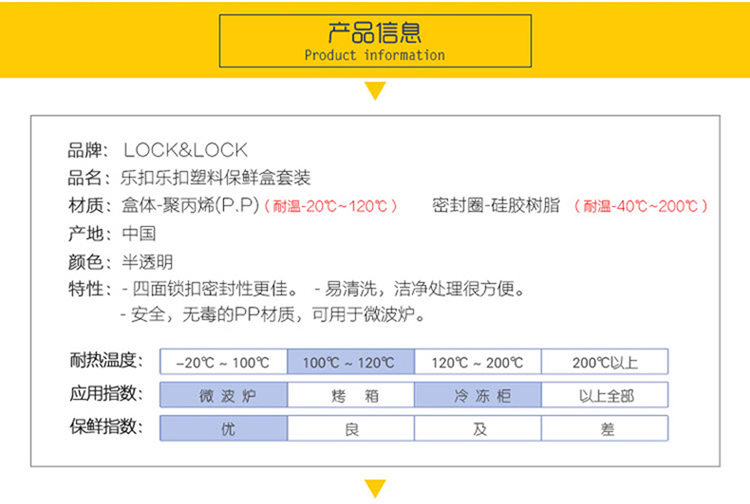Click the 冷冻柜 application cell

[x=477, y=395]
